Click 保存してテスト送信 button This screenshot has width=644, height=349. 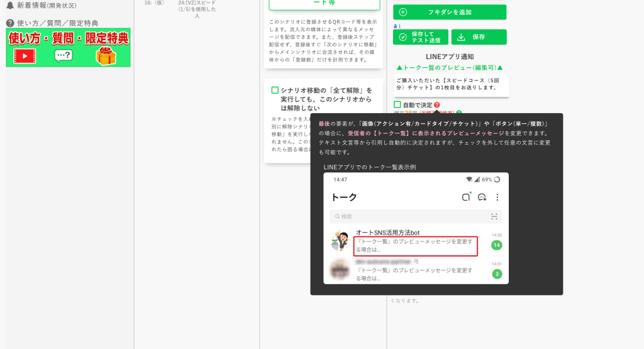point(421,37)
